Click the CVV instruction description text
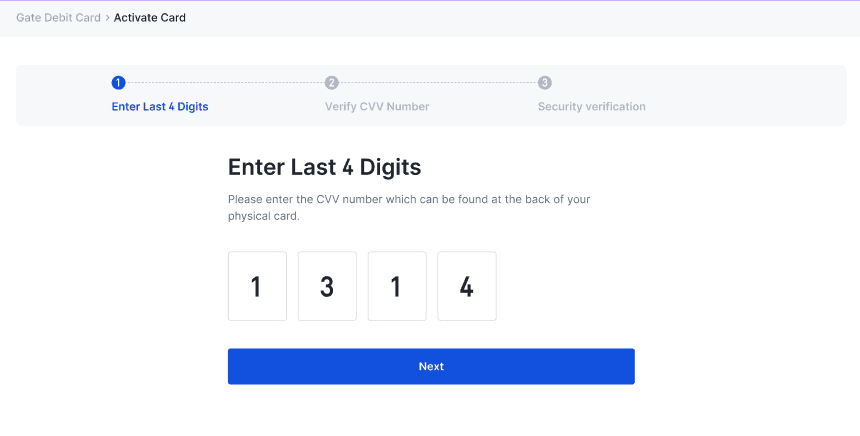This screenshot has width=860, height=436. (409, 207)
